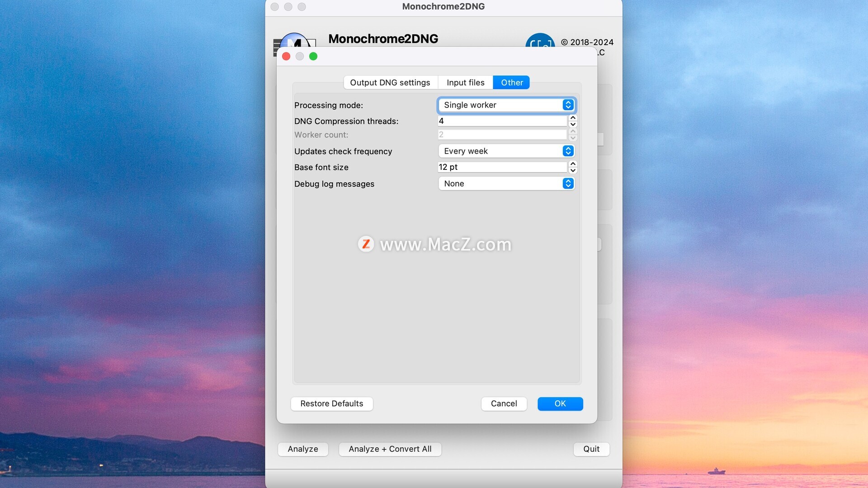Click the Base font size field
The height and width of the screenshot is (488, 868).
[502, 167]
